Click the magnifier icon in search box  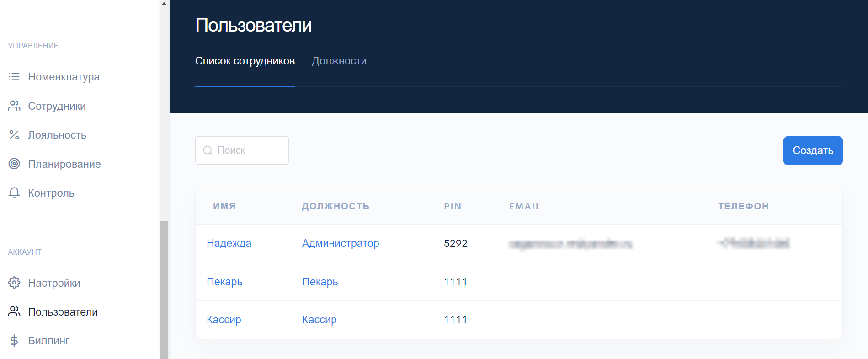[208, 150]
